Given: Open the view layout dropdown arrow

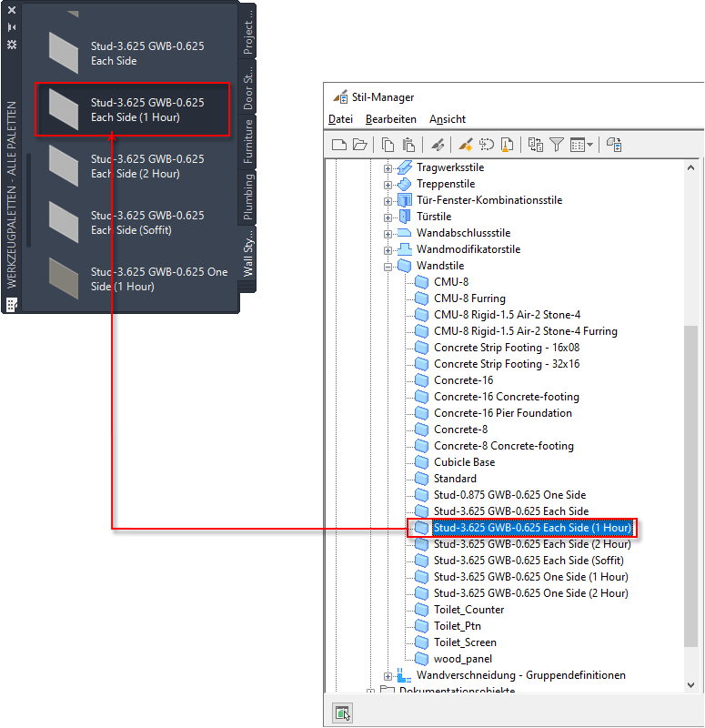Looking at the screenshot, I should point(589,145).
